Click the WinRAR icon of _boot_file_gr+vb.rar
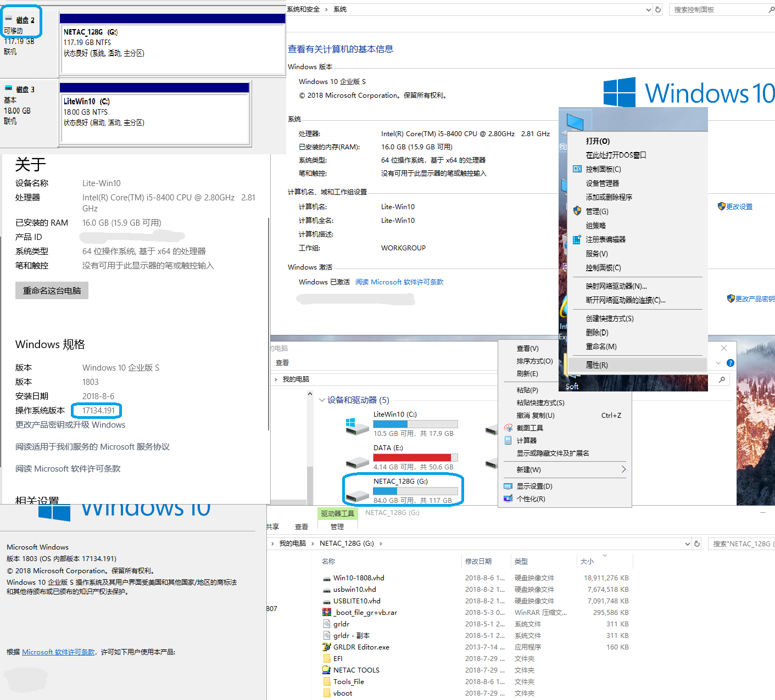This screenshot has height=700, width=775. 327,613
